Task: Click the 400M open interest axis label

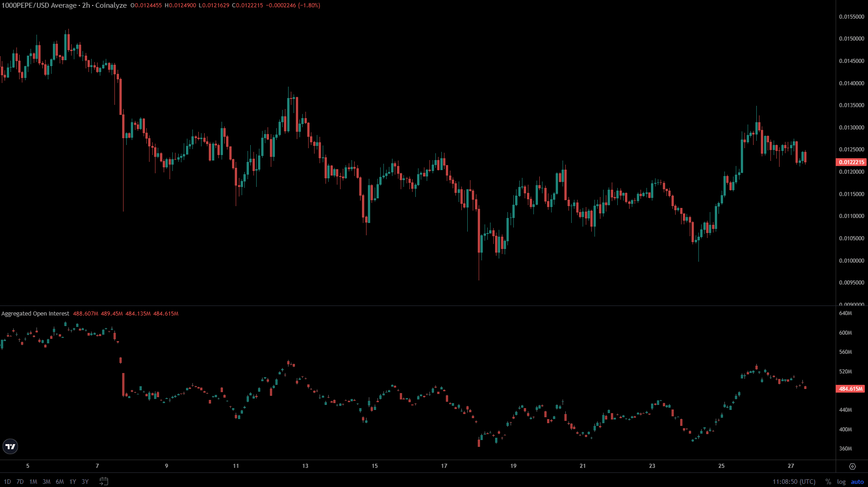Action: click(845, 430)
